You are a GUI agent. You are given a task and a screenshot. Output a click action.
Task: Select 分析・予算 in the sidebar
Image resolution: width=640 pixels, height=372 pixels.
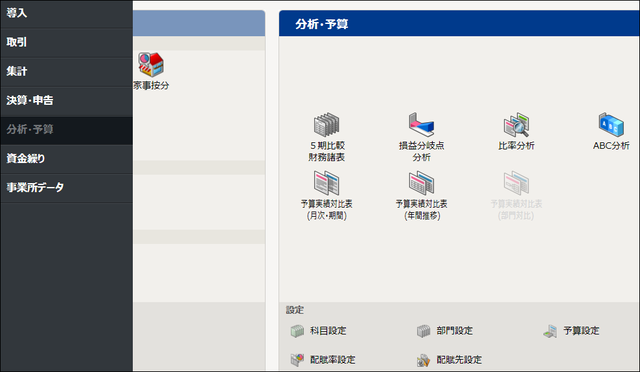[67, 130]
